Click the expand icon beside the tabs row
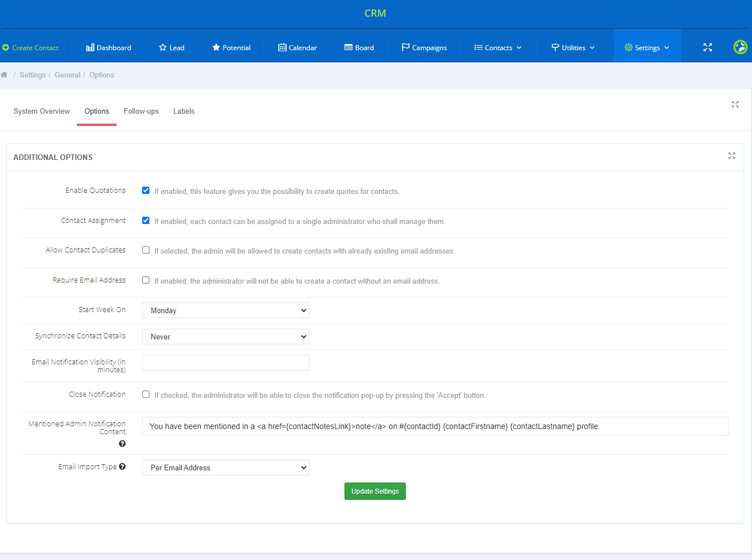752x560 pixels. coord(735,104)
